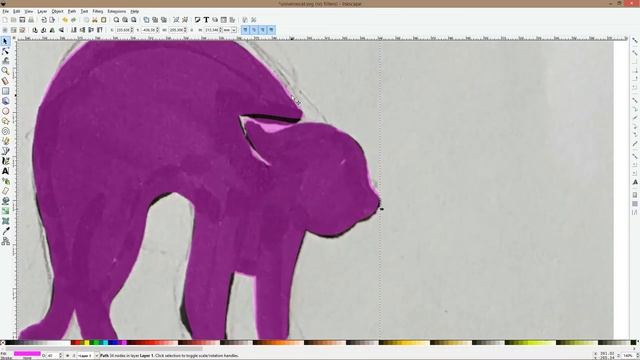The width and height of the screenshot is (640, 360).
Task: Click the Print document icon
Action: pyautogui.click(x=31, y=20)
